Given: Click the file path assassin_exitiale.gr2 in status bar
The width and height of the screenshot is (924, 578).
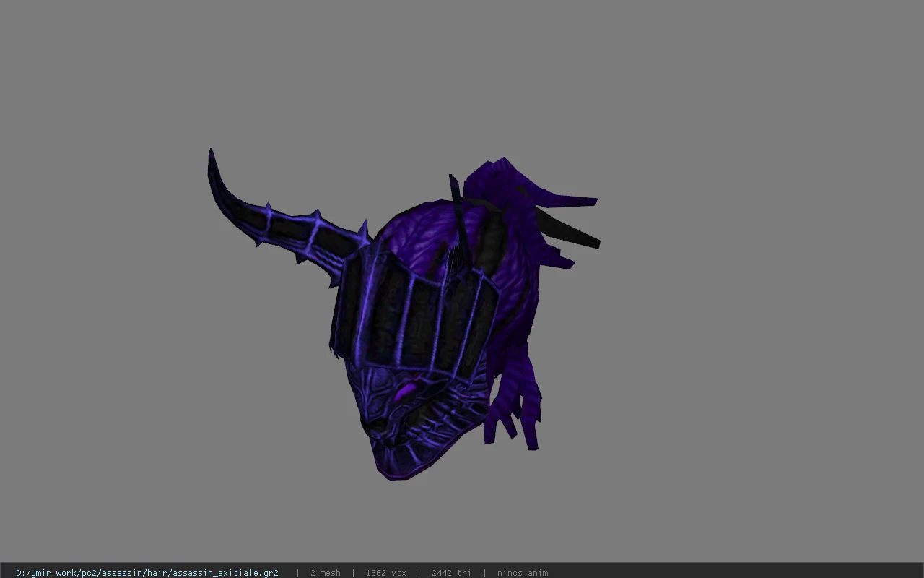Looking at the screenshot, I should coord(147,573).
